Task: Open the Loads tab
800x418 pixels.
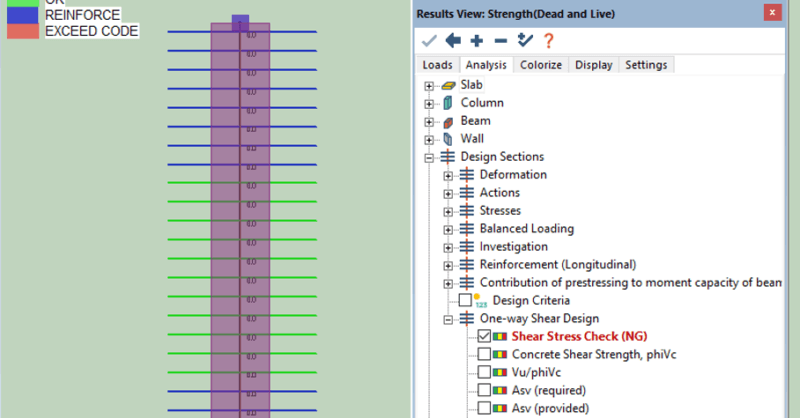Action: (x=437, y=65)
